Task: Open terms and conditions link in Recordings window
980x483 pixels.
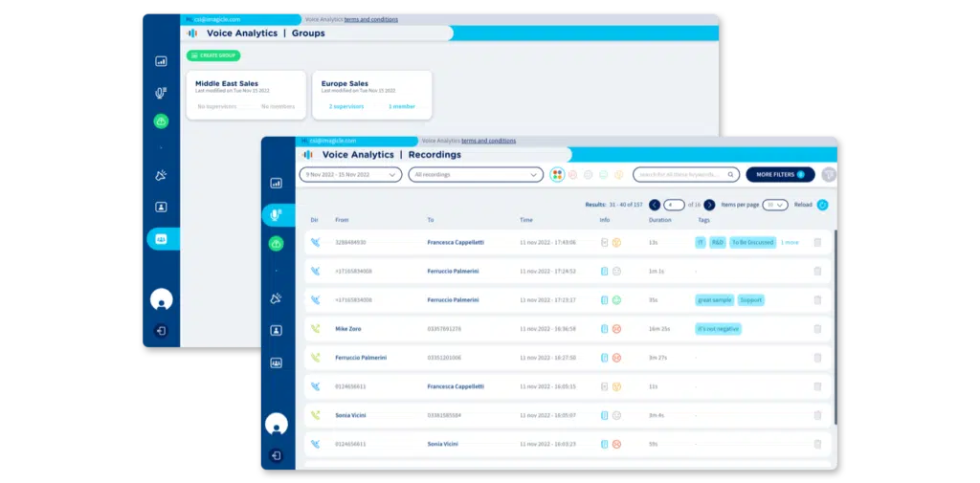Action: point(489,141)
